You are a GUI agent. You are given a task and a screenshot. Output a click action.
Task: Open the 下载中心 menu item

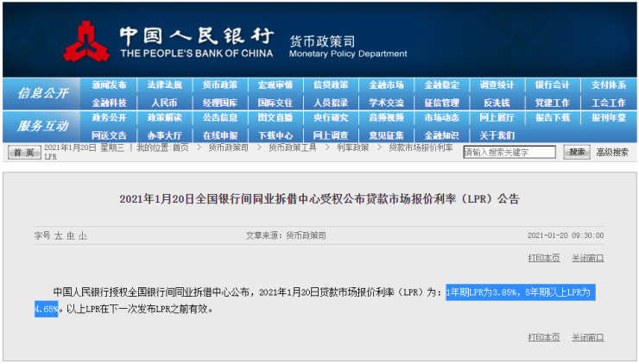[275, 135]
